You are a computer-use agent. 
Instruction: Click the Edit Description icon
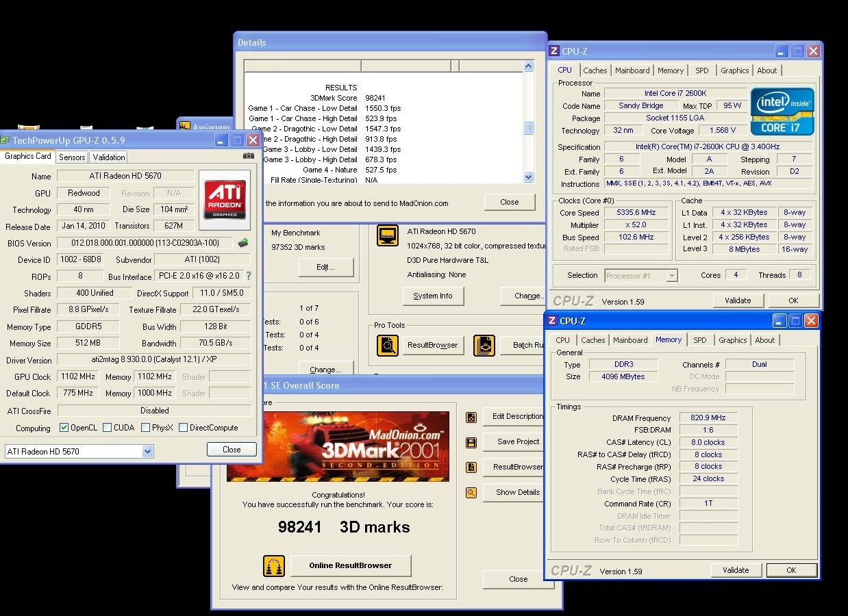click(471, 418)
